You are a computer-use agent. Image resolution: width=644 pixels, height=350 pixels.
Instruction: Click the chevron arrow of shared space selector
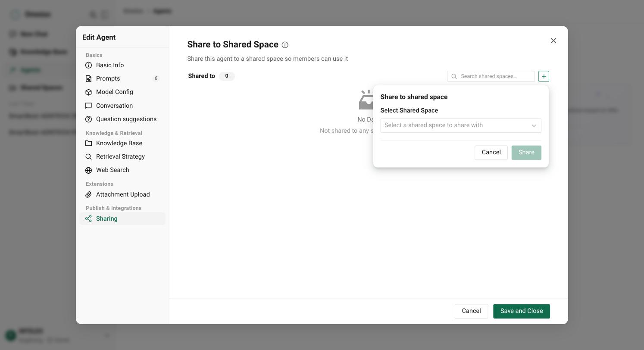pyautogui.click(x=534, y=125)
